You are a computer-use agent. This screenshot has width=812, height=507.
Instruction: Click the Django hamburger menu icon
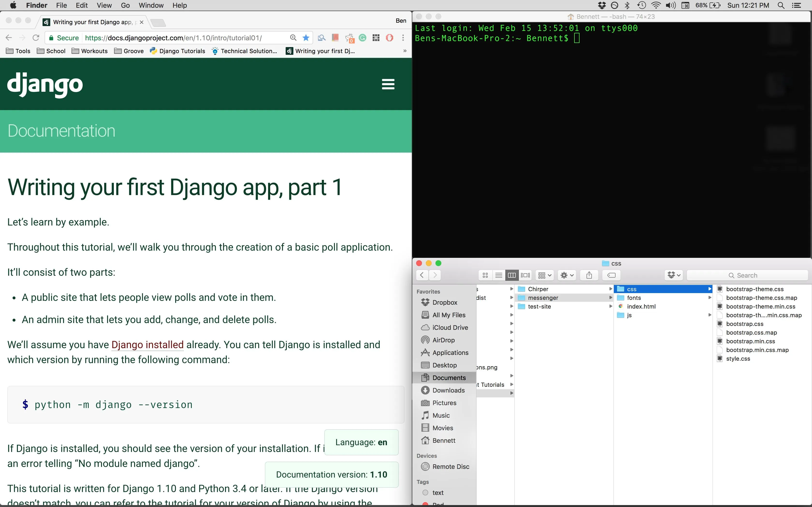[388, 84]
